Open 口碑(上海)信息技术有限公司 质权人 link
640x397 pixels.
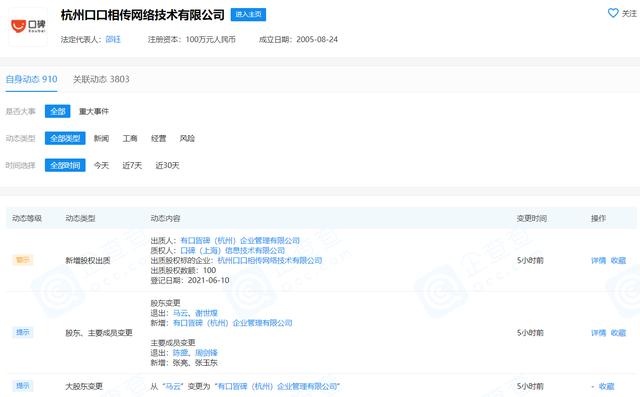tap(233, 251)
